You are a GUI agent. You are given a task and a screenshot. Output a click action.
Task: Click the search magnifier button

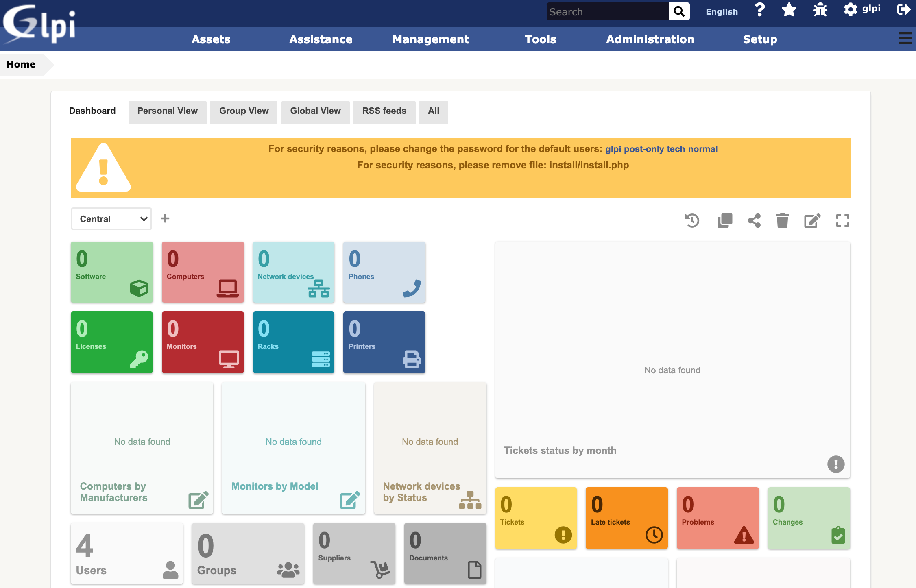point(679,12)
